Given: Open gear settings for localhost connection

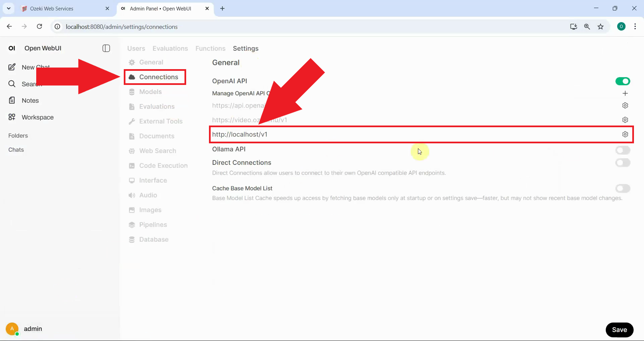Looking at the screenshot, I should 625,134.
